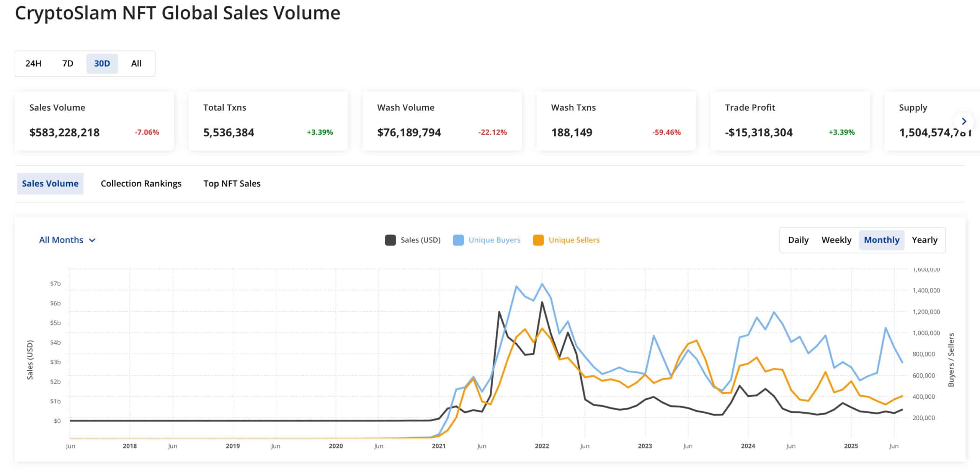The height and width of the screenshot is (473, 980).
Task: Open the All Months dropdown
Action: tap(67, 240)
